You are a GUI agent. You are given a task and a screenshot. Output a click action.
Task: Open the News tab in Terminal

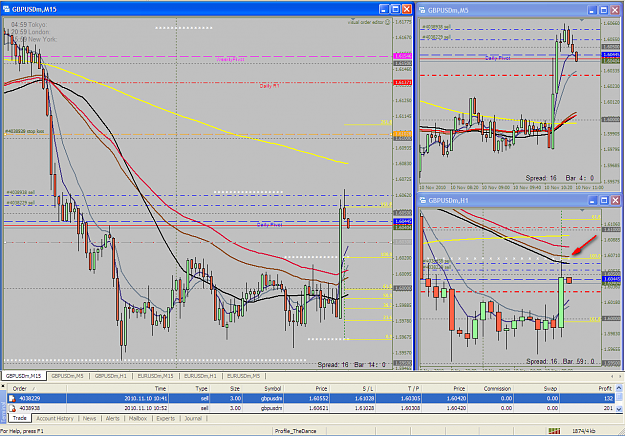tap(89, 418)
